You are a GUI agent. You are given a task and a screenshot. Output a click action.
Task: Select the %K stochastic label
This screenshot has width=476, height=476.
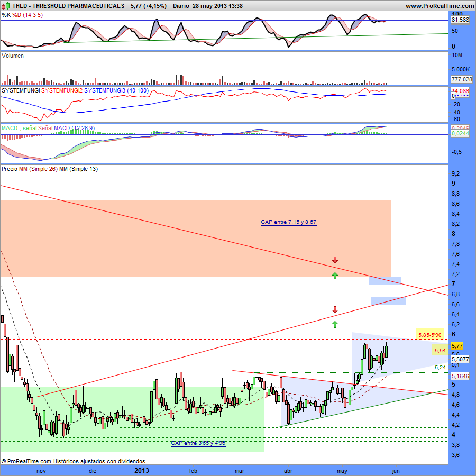(x=6, y=15)
